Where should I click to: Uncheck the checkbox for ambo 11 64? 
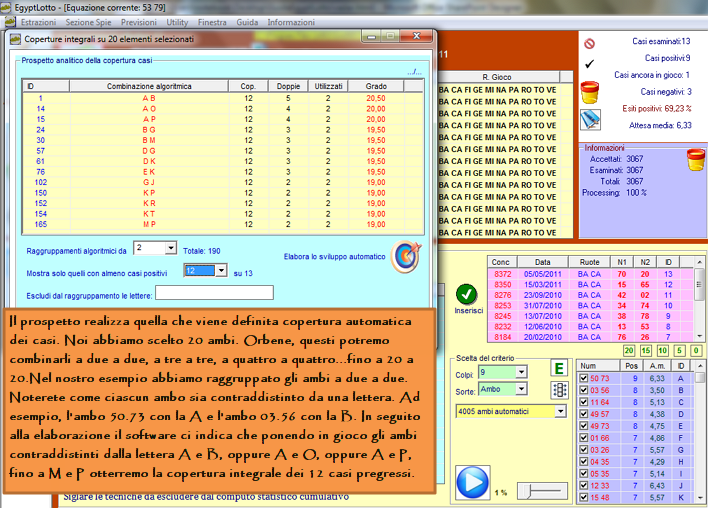tap(583, 402)
